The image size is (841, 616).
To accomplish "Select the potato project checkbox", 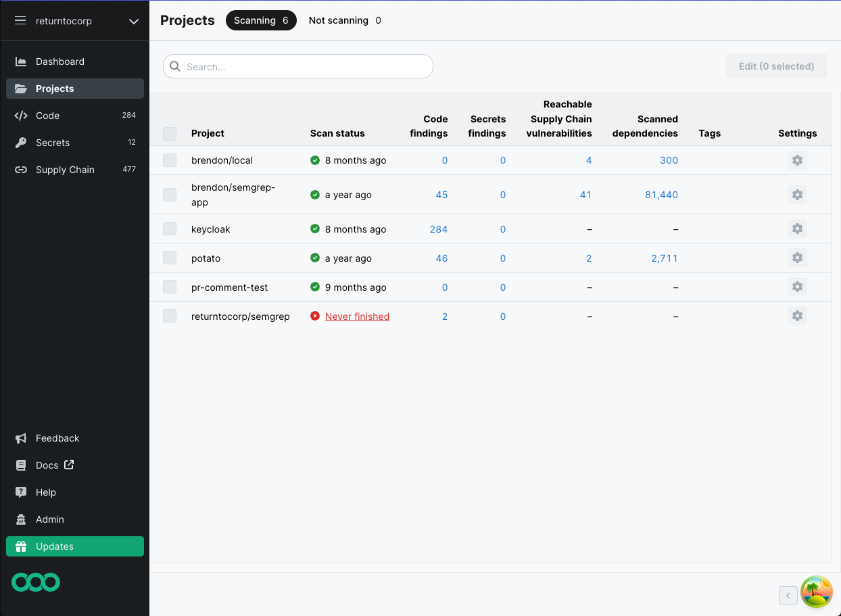I will pyautogui.click(x=170, y=258).
